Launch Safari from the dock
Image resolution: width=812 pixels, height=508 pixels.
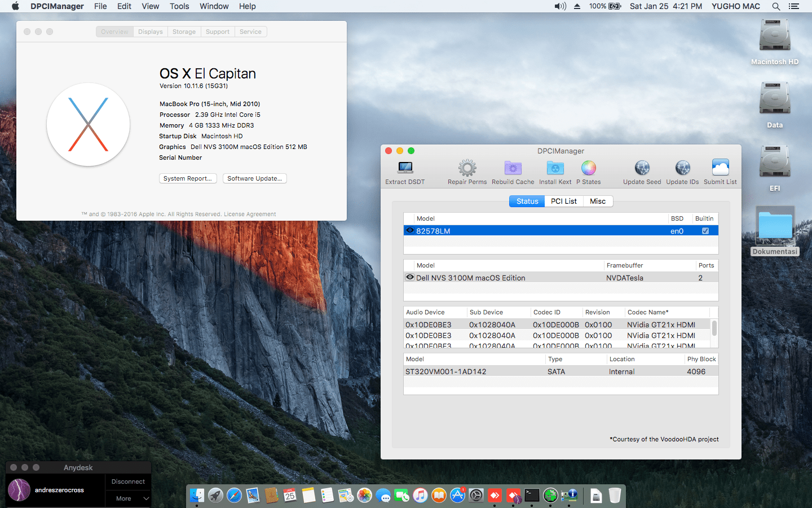(234, 495)
